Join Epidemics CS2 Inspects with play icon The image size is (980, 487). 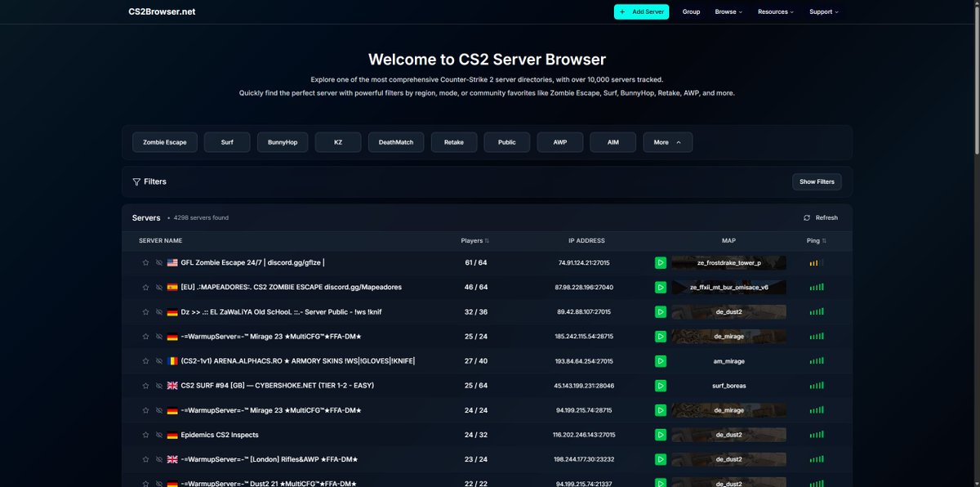tap(661, 435)
